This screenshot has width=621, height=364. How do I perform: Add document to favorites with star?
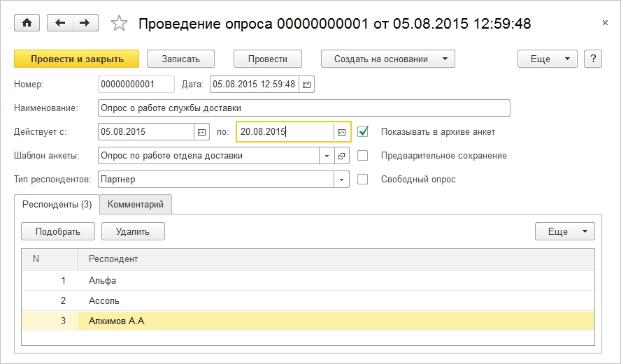pos(119,23)
